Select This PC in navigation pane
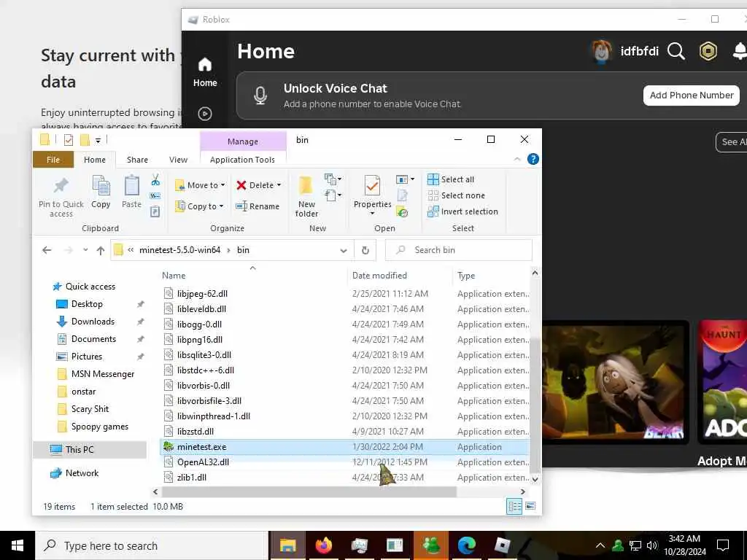Viewport: 747px width, 560px height. pos(90,449)
